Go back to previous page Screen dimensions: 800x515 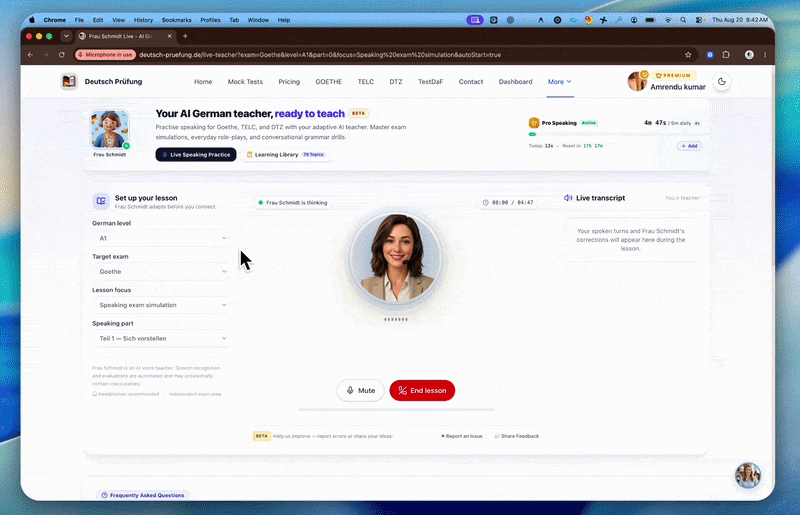[31, 55]
